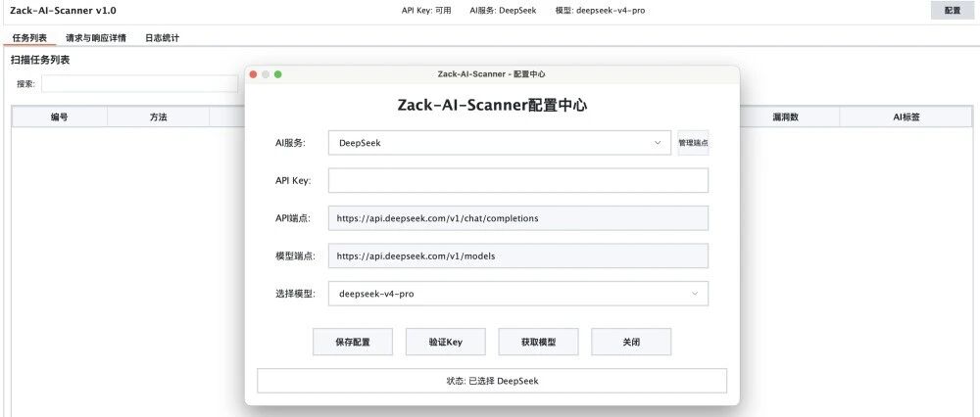Click the header text API Key: 可用
980x417 pixels.
426,11
